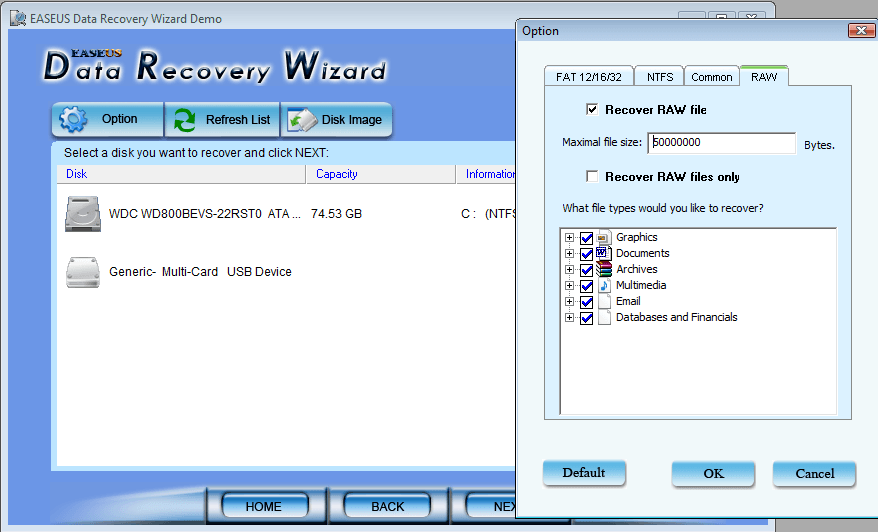Viewport: 878px width, 532px height.
Task: Click the Option toolbar label
Action: (119, 119)
